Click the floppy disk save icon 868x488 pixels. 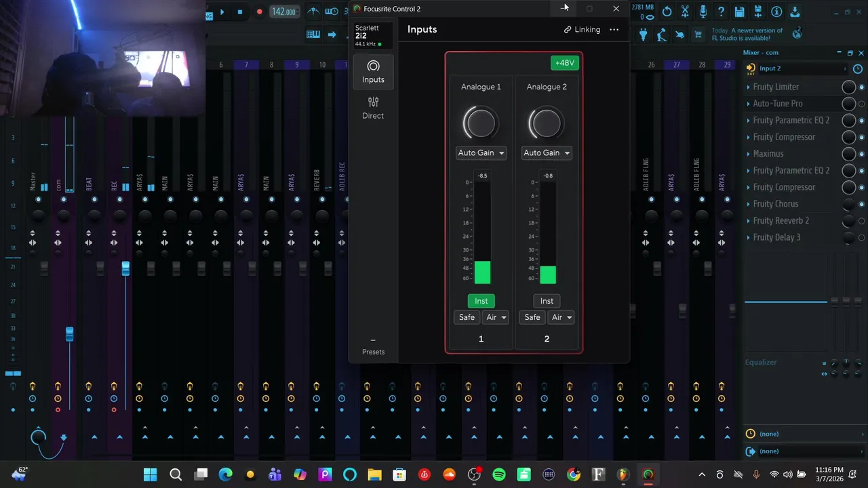pos(740,12)
